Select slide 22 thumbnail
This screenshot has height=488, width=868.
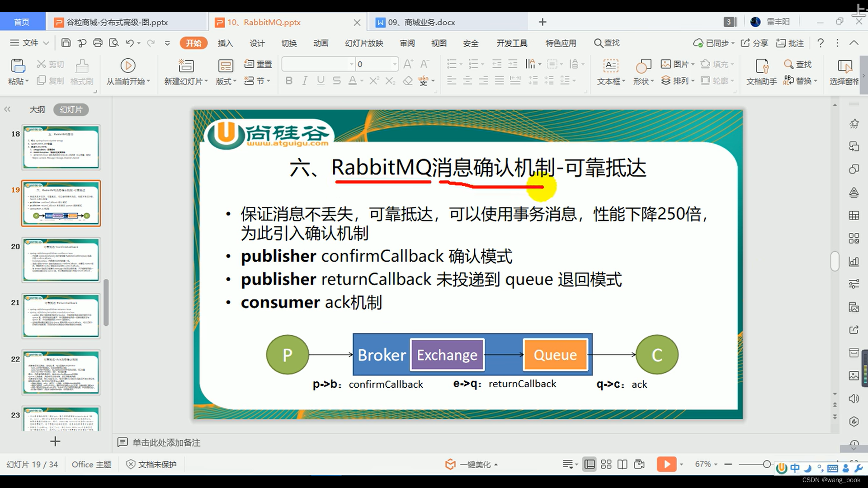click(x=61, y=373)
